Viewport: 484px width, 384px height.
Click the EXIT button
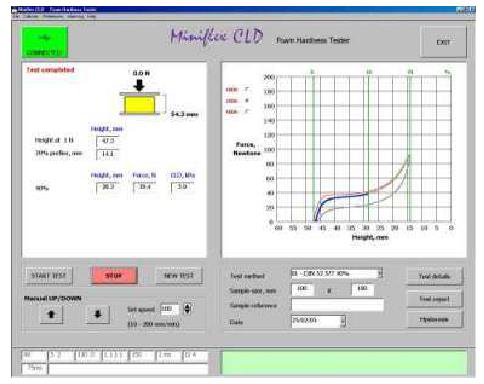tap(443, 42)
